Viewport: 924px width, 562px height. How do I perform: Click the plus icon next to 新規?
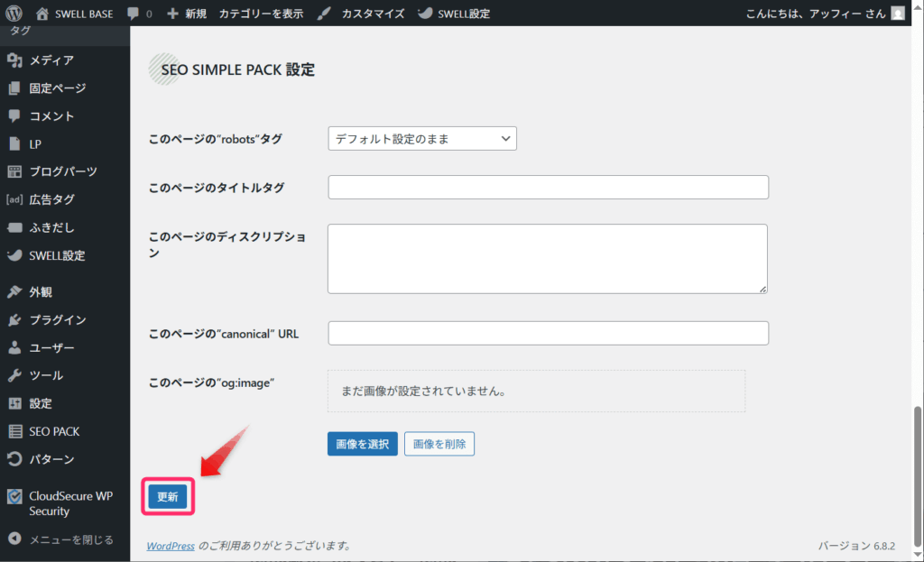tap(172, 13)
